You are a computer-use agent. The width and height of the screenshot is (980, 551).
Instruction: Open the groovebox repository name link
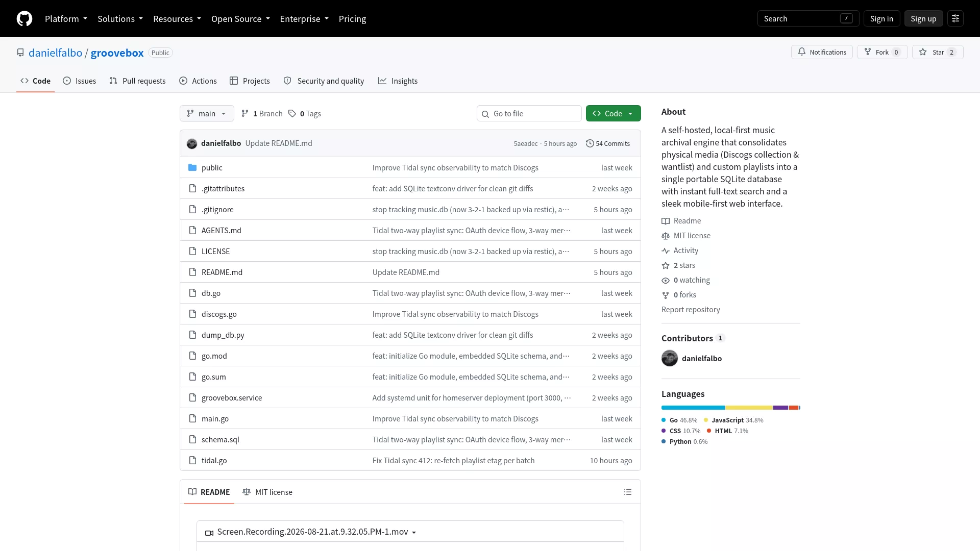[117, 53]
